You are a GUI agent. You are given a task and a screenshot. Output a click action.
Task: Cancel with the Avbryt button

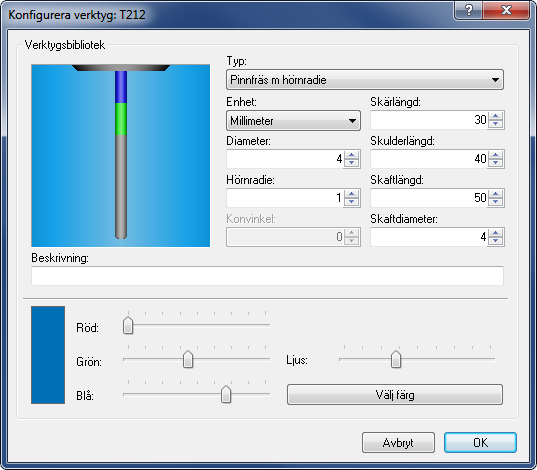pyautogui.click(x=398, y=443)
